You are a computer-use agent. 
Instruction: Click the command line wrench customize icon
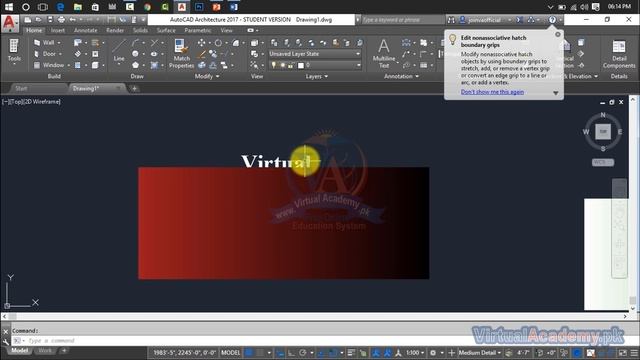pyautogui.click(x=5, y=341)
